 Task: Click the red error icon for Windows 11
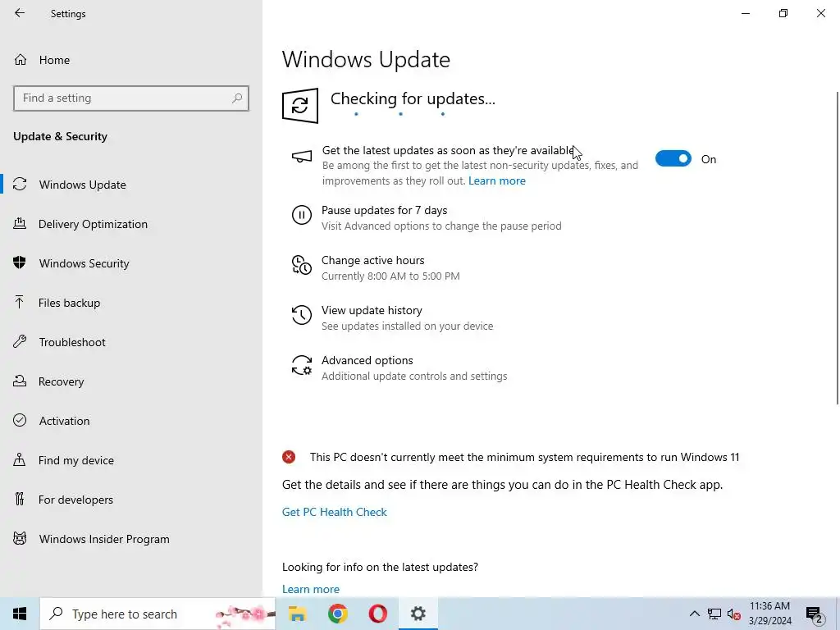pos(289,457)
